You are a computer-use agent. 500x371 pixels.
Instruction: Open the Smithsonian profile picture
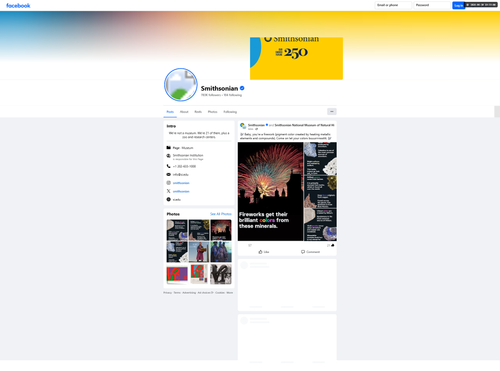coord(181,85)
